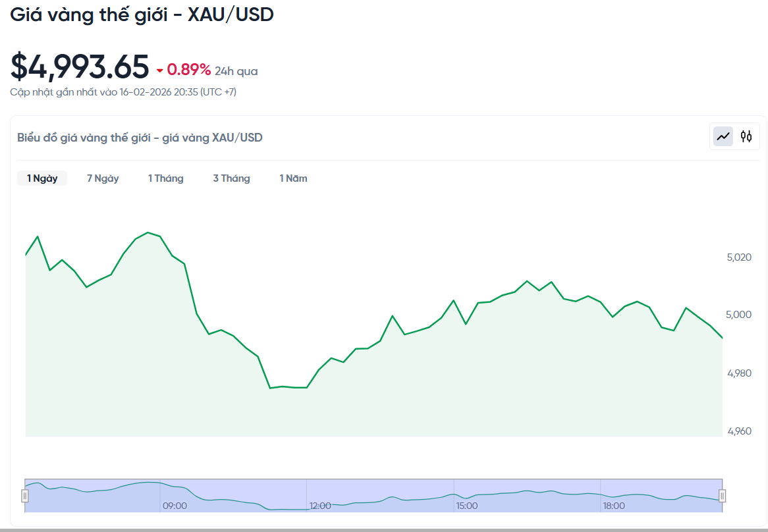Click 09:00 marker in chart navigator

[175, 506]
